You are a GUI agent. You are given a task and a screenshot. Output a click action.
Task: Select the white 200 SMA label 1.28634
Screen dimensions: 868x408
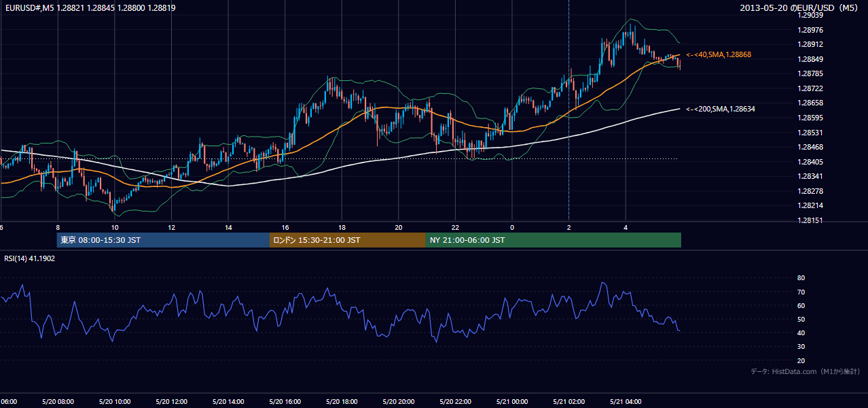pyautogui.click(x=721, y=109)
